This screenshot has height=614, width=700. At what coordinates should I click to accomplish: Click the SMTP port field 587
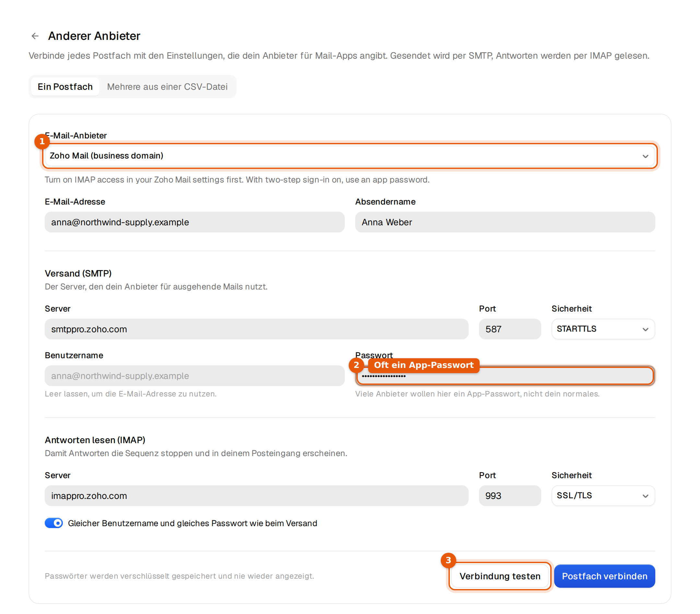pos(509,329)
